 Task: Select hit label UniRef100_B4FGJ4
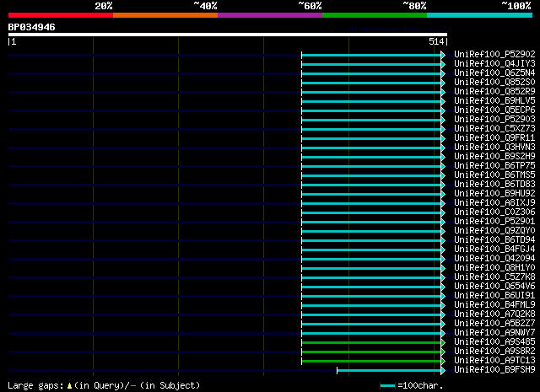pyautogui.click(x=494, y=250)
